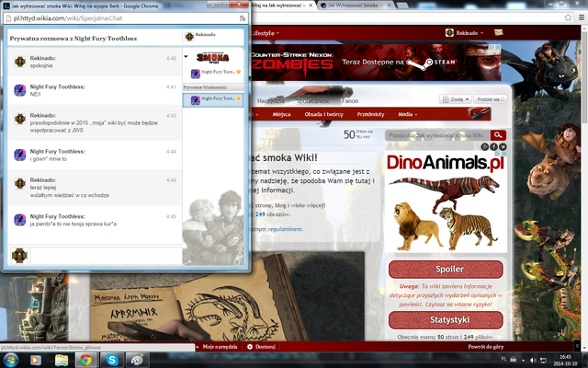
Task: Collapse the bottom toolbar with the corner arrow
Action: click(x=577, y=347)
